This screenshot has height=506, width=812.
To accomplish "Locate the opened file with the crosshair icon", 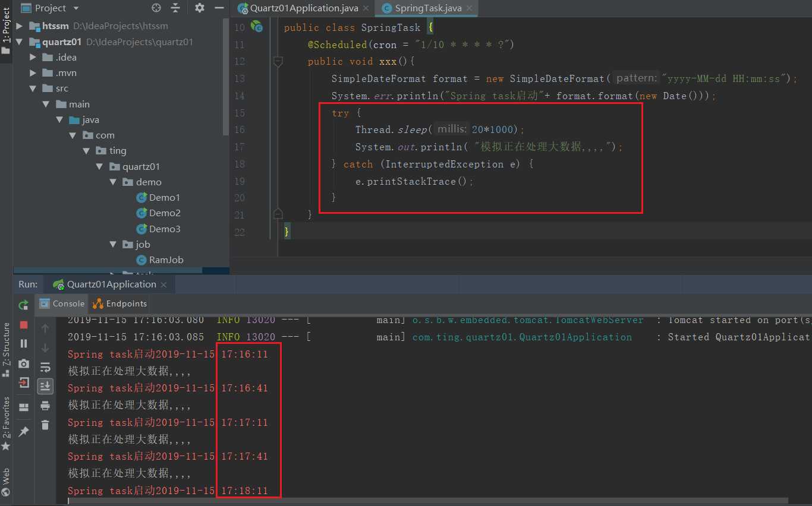I will [x=156, y=8].
